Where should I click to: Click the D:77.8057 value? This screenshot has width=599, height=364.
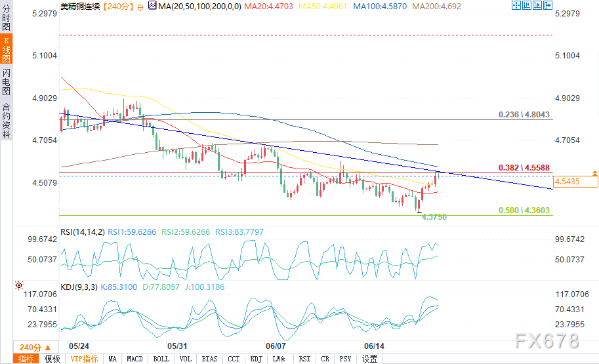161,287
